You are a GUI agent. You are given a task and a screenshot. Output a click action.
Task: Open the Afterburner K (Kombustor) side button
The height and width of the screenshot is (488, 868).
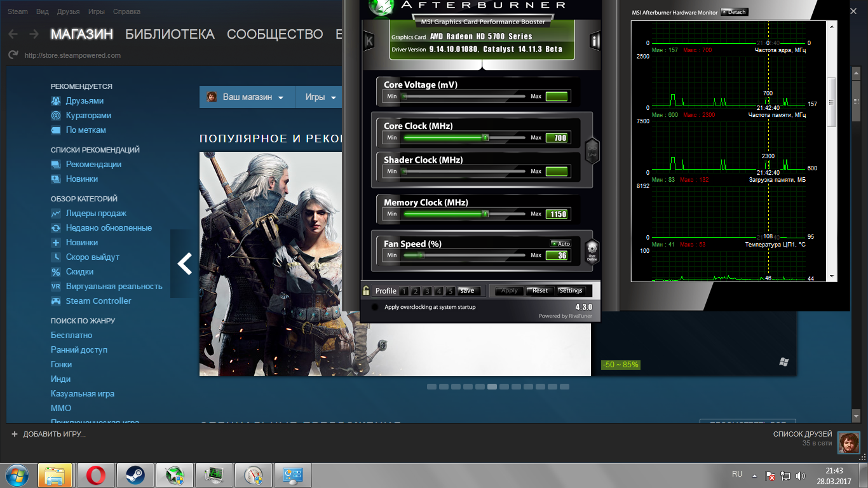coord(369,41)
